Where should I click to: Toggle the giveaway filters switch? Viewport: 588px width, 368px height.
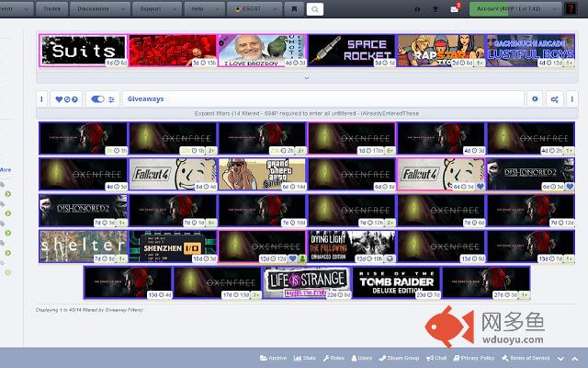[98, 99]
